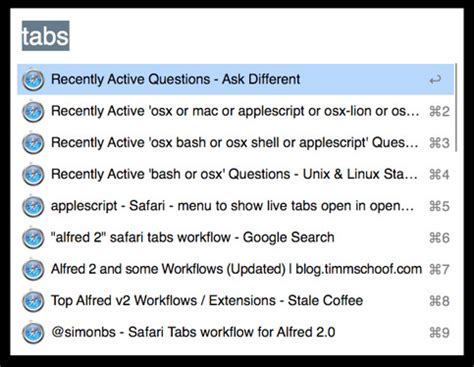This screenshot has height=367, width=474.
Task: Click Safari icon beside Stale Coffee result
Action: pos(33,301)
